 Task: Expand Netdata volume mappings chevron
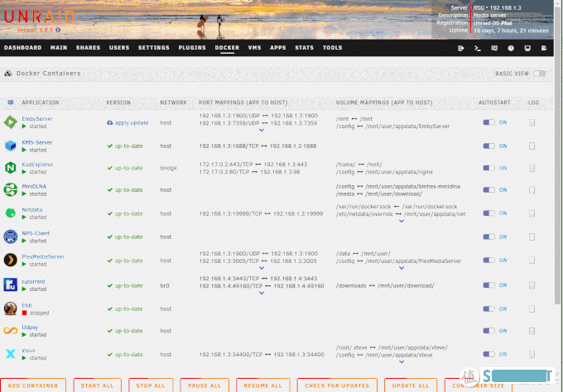click(x=402, y=221)
